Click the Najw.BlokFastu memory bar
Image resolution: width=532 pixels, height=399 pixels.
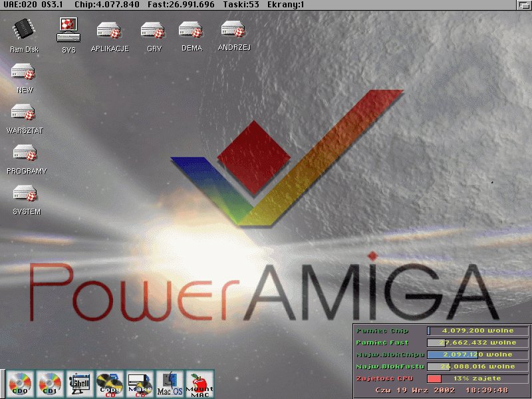(x=477, y=367)
